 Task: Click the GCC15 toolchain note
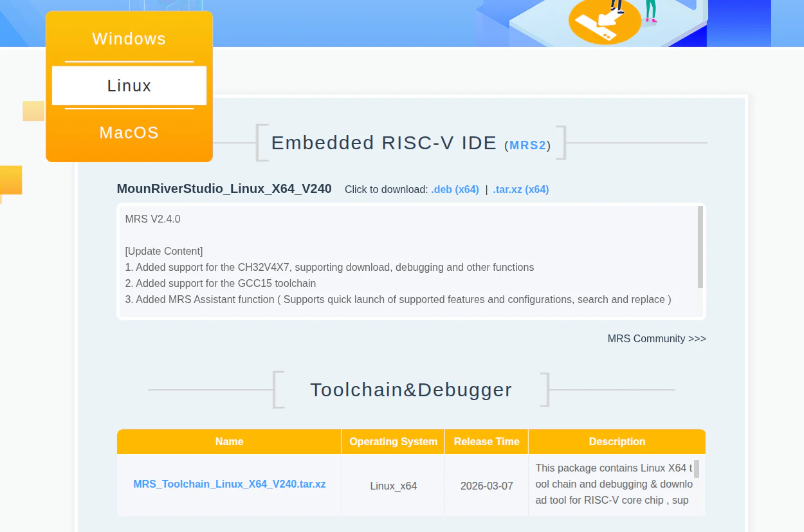(221, 283)
